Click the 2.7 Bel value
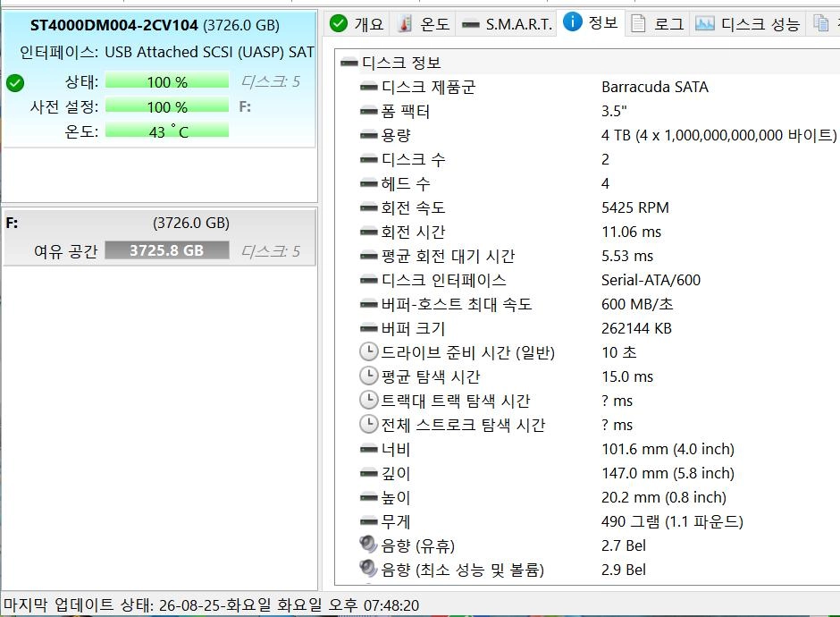Image resolution: width=840 pixels, height=617 pixels. point(624,545)
